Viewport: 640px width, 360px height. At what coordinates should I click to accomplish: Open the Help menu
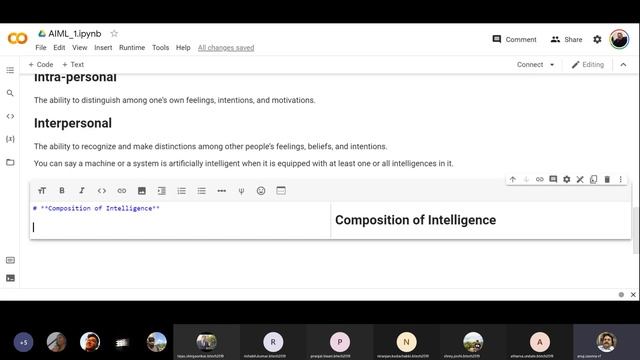pos(183,48)
